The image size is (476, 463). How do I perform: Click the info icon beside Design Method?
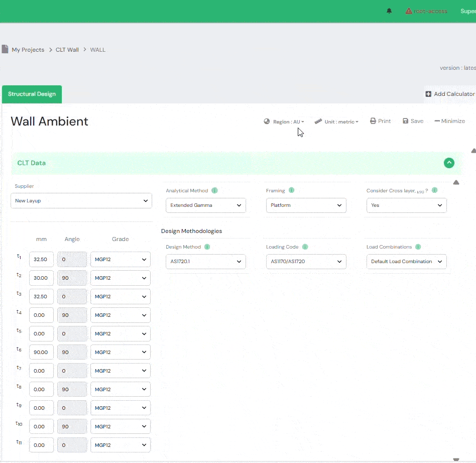click(207, 247)
